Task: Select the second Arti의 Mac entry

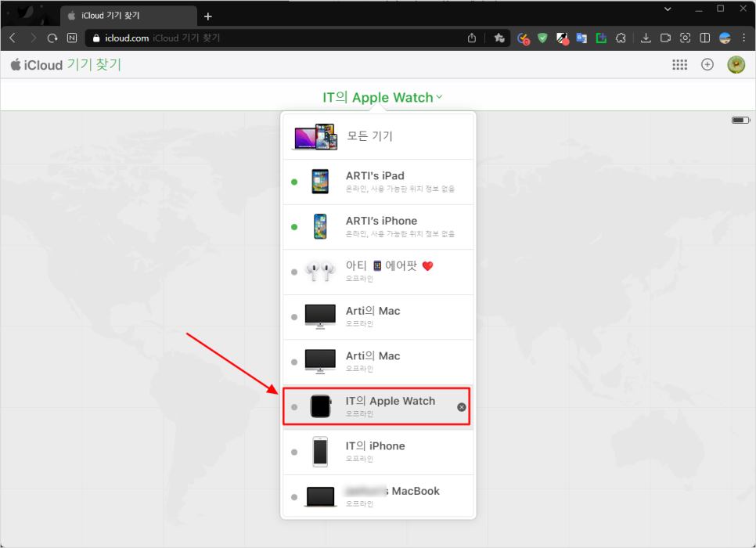Action: [x=378, y=362]
